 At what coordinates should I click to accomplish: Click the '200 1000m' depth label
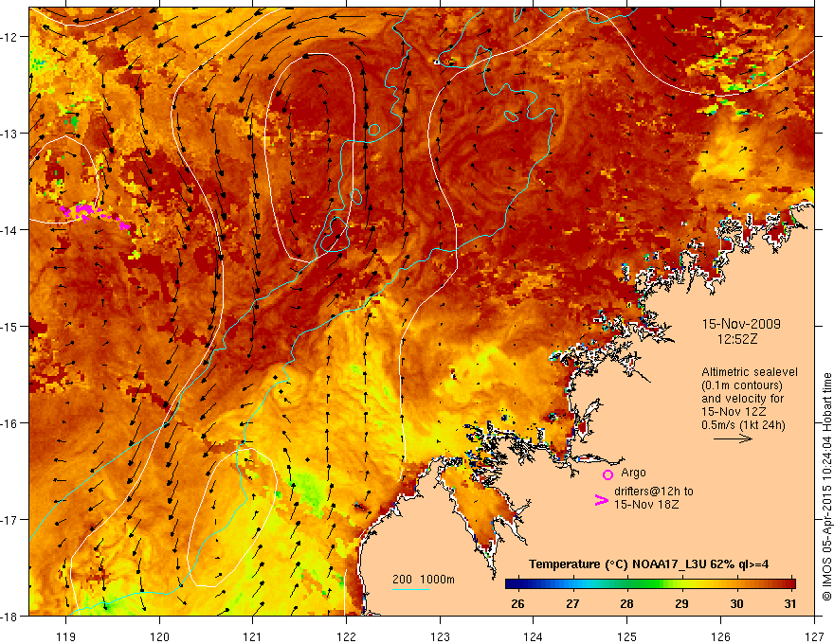pos(424,580)
